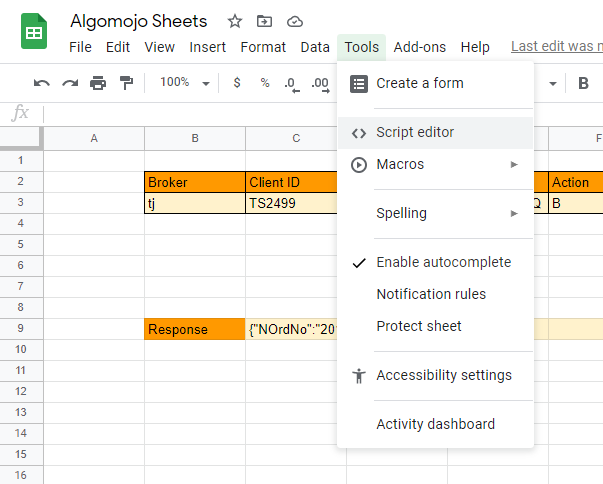Open Accessibility settings
This screenshot has width=603, height=484.
[435, 376]
